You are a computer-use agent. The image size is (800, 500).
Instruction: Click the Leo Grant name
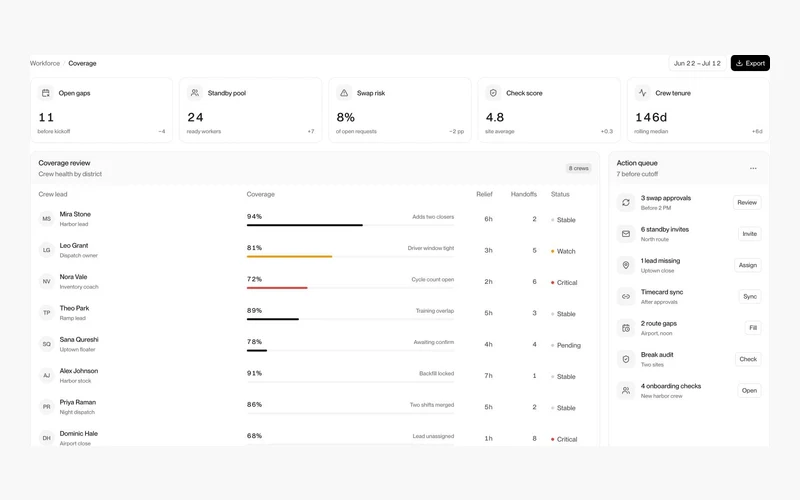[x=74, y=245]
